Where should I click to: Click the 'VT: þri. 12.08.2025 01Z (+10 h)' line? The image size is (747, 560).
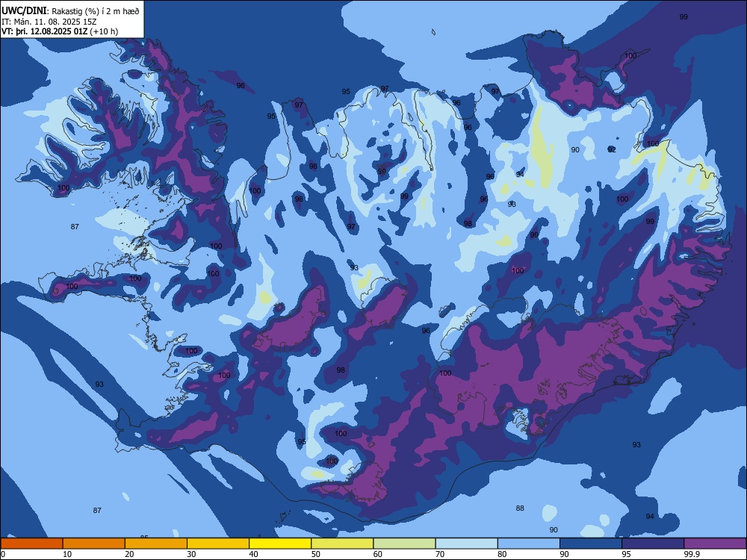(x=60, y=31)
